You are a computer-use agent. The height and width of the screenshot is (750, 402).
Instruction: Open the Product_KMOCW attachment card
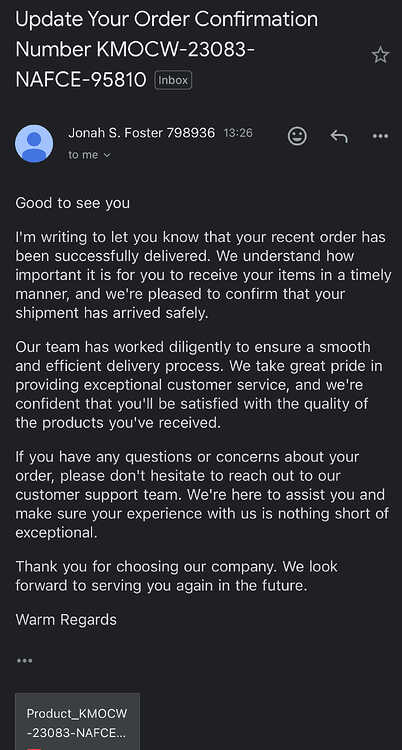(78, 721)
